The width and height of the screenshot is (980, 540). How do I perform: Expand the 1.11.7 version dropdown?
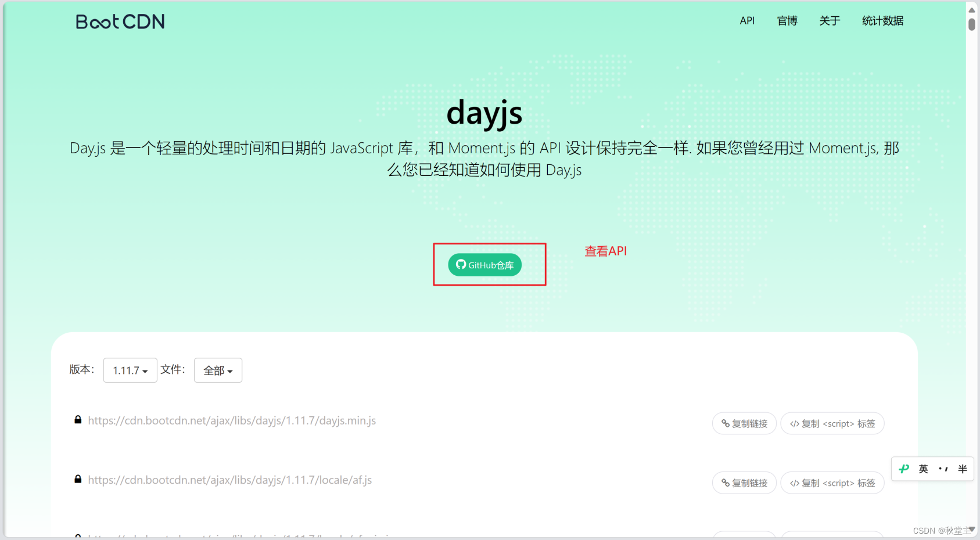[x=130, y=370]
